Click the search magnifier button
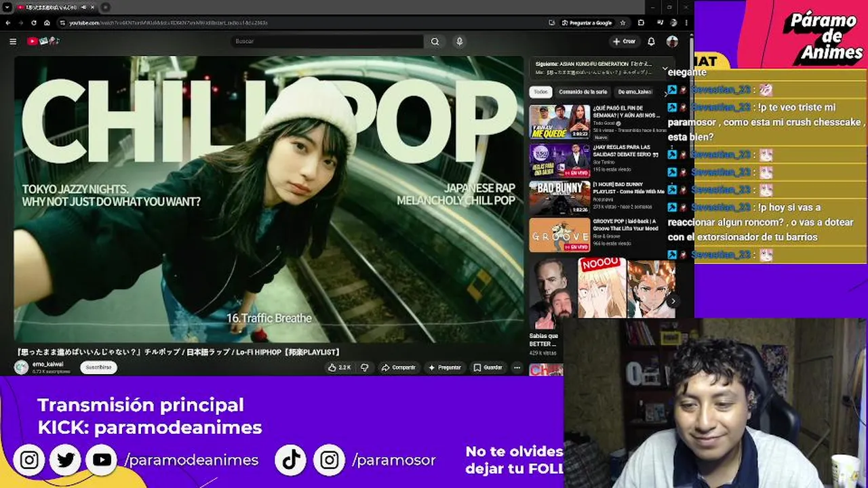 point(435,41)
